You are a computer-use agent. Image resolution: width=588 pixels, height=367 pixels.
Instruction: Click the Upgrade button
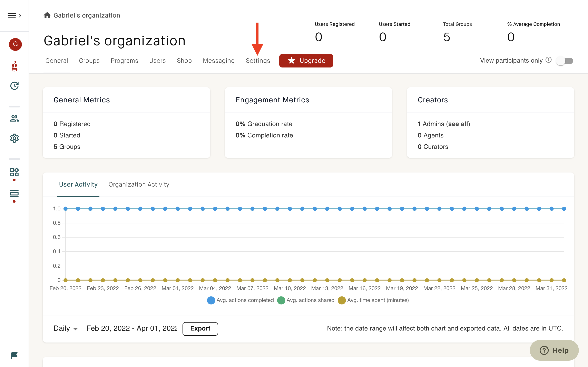click(306, 61)
